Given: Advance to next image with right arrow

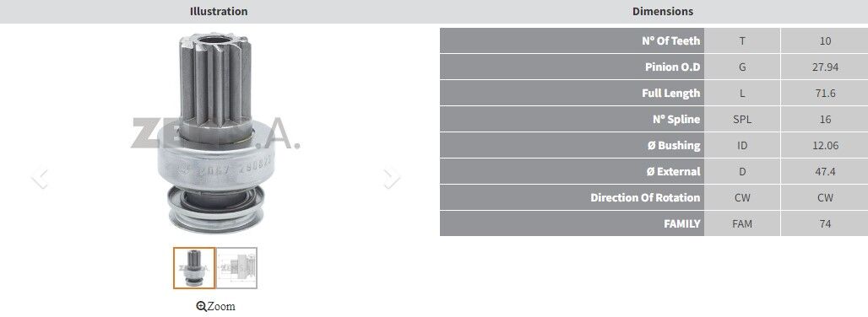Looking at the screenshot, I should click(x=392, y=178).
